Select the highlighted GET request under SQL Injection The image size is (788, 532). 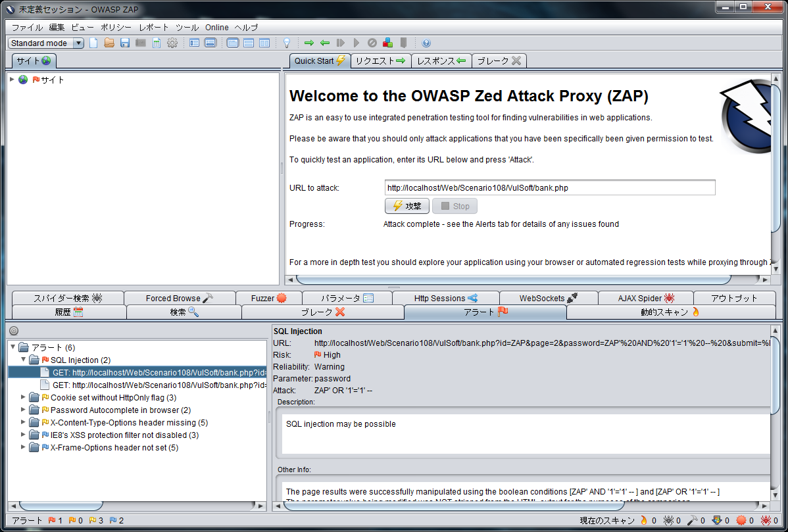pyautogui.click(x=137, y=372)
